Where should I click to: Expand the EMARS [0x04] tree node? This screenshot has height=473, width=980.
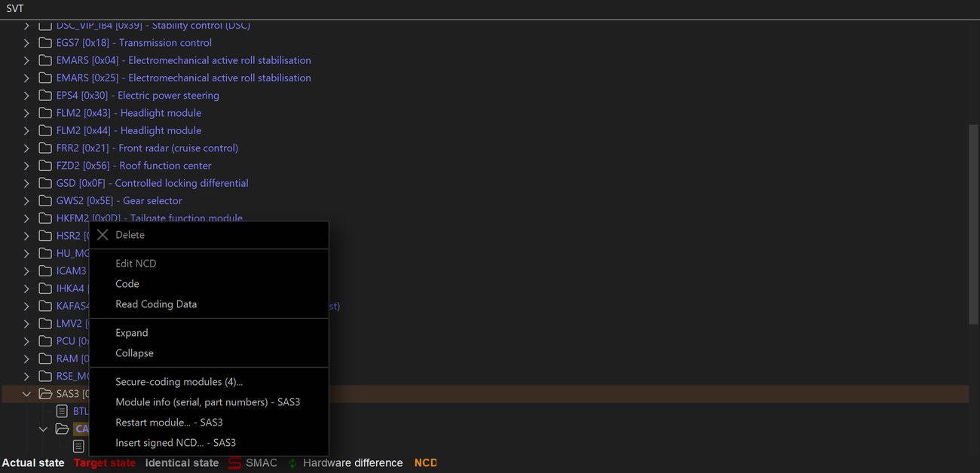[27, 60]
